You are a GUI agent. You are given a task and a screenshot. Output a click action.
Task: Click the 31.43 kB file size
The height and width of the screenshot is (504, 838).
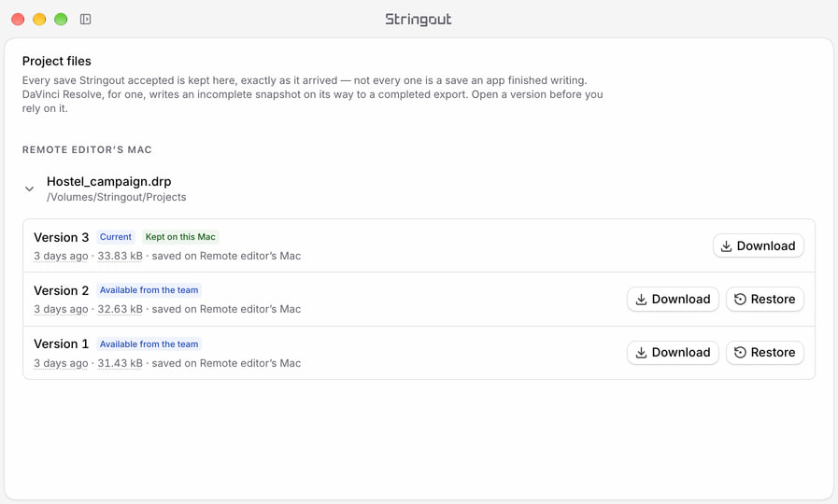pyautogui.click(x=120, y=363)
